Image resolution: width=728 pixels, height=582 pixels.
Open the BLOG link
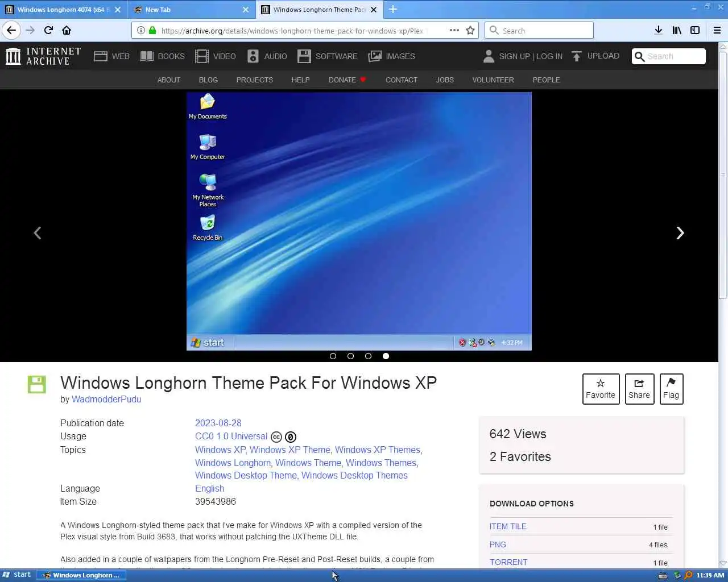coord(208,80)
